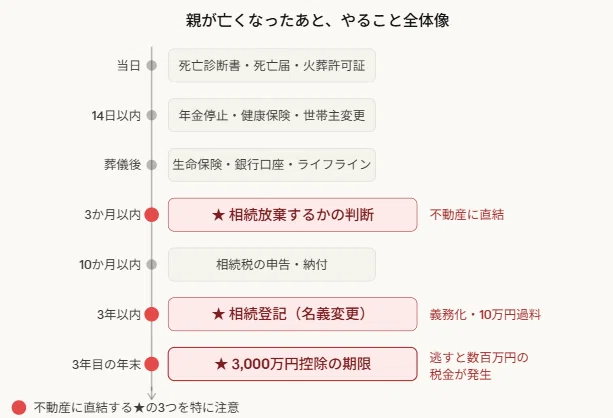Click the gray timeline dot beside 当日
Image resolution: width=613 pixels, height=418 pixels.
pos(152,65)
